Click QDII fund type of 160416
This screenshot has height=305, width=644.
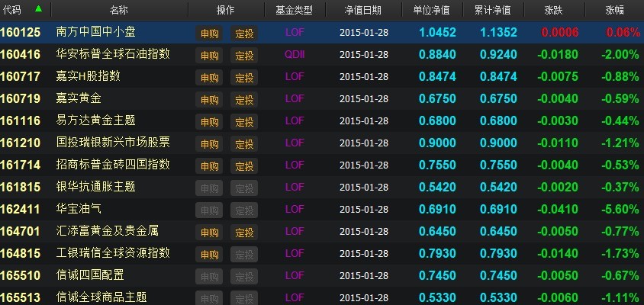[295, 54]
